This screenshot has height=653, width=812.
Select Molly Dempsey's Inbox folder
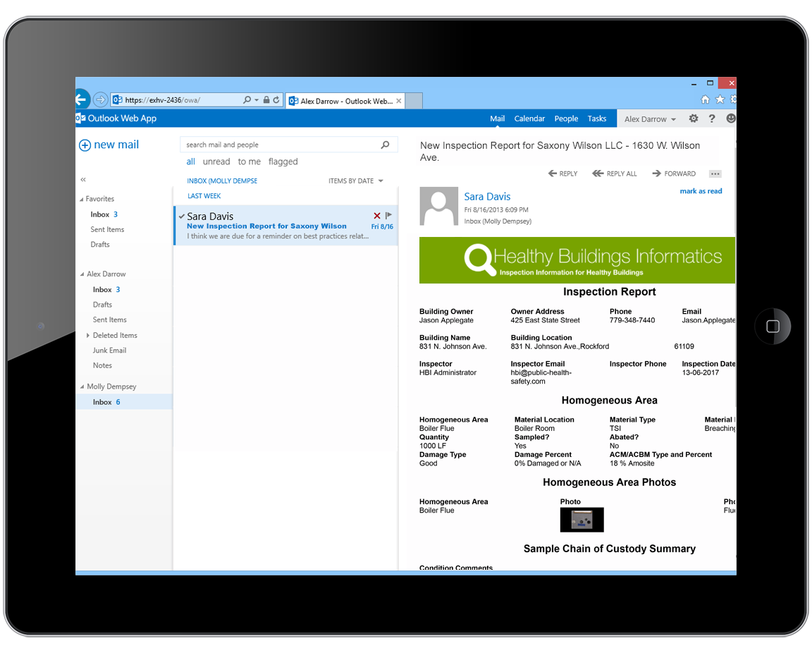click(x=124, y=402)
